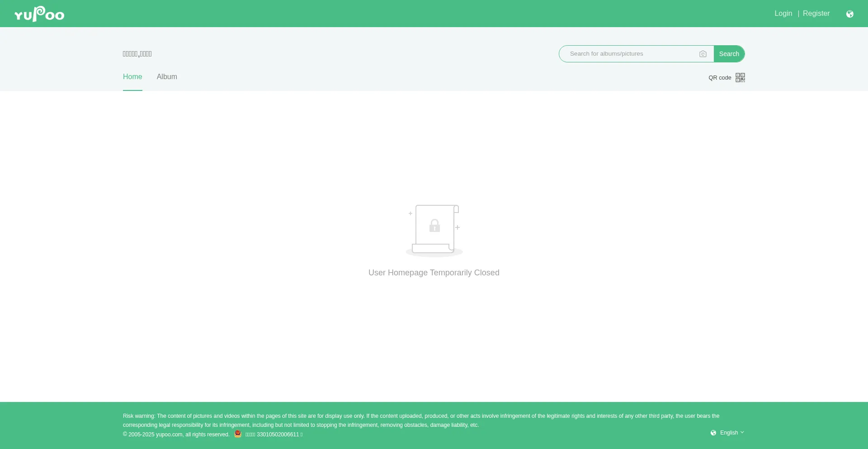Click the globe icon beside English
This screenshot has width=868, height=449.
click(x=713, y=433)
